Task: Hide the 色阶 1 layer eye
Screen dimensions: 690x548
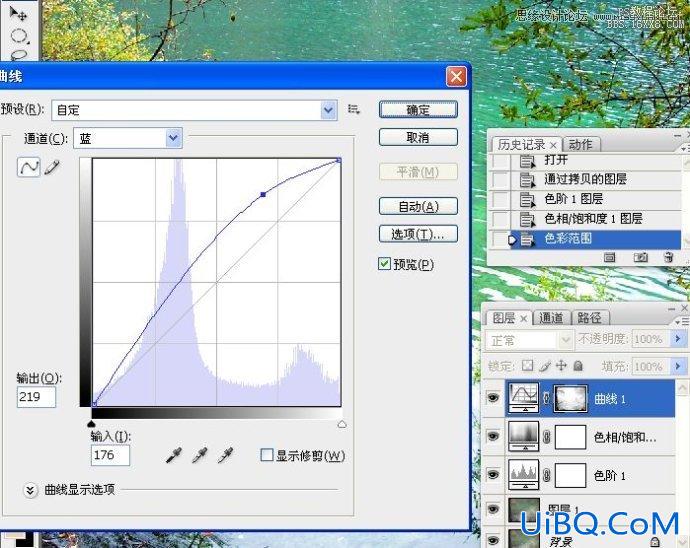Action: click(493, 474)
